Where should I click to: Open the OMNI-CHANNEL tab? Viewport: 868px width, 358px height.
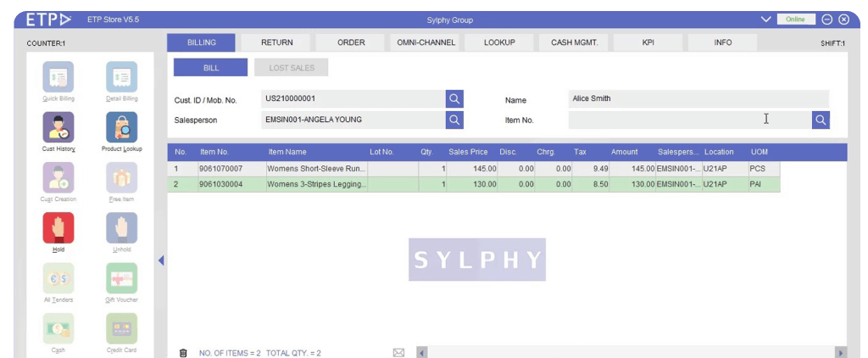(426, 42)
